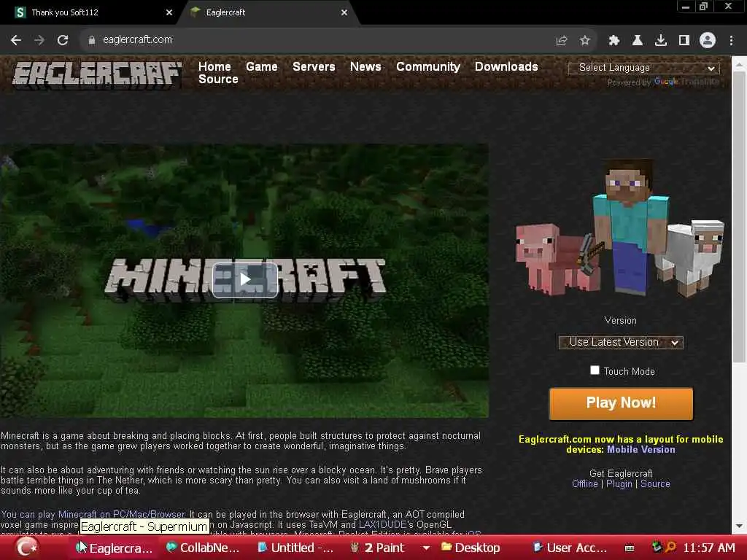Follow the LAX1DUDE link
Viewport: 747px width, 560px height.
pyautogui.click(x=382, y=525)
